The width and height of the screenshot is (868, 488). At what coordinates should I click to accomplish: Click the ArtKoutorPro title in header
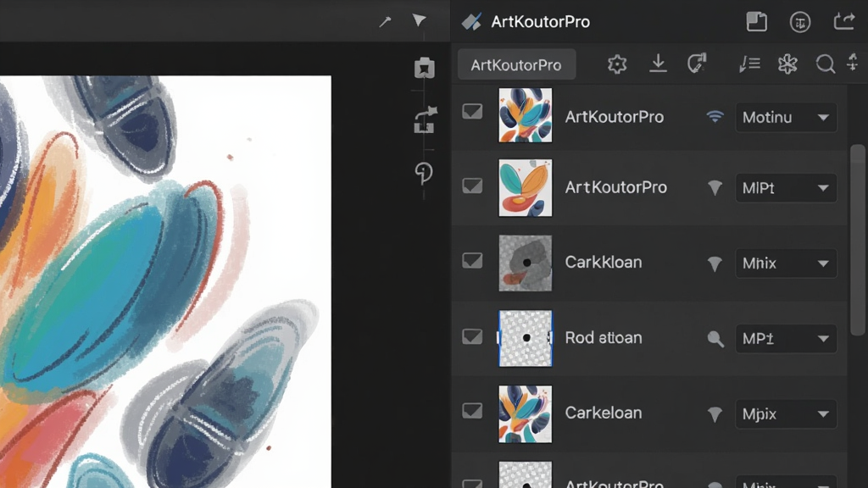[540, 21]
